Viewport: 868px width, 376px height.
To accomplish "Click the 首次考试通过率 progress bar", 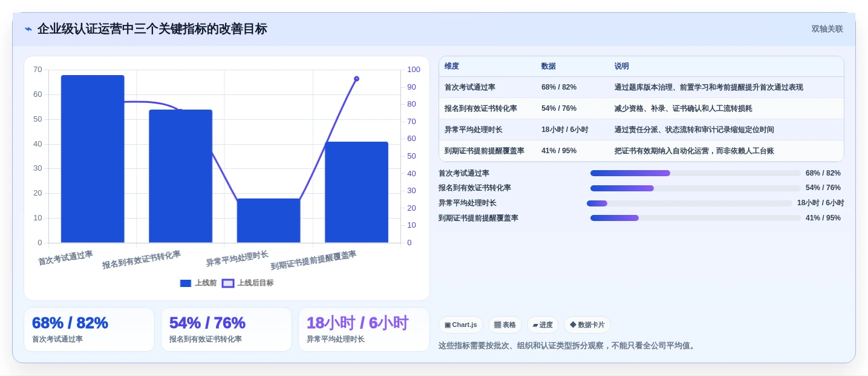I will pos(696,173).
